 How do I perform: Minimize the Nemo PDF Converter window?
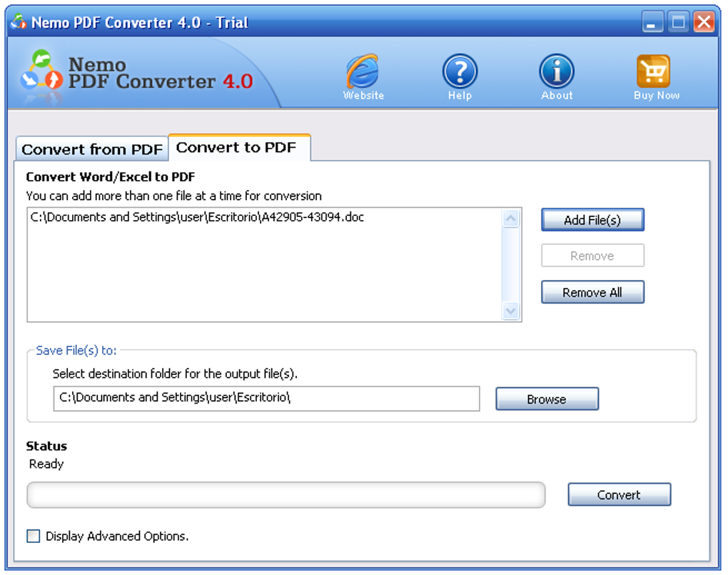[x=651, y=22]
